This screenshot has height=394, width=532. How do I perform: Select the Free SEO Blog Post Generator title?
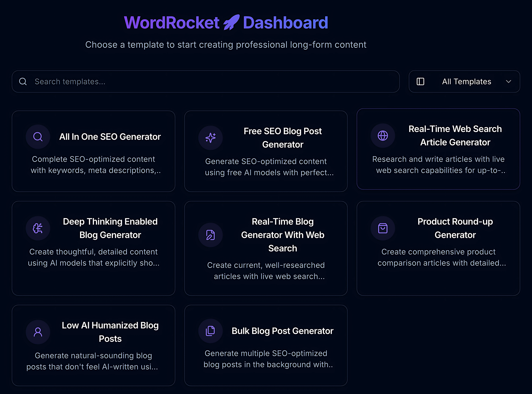pos(283,138)
